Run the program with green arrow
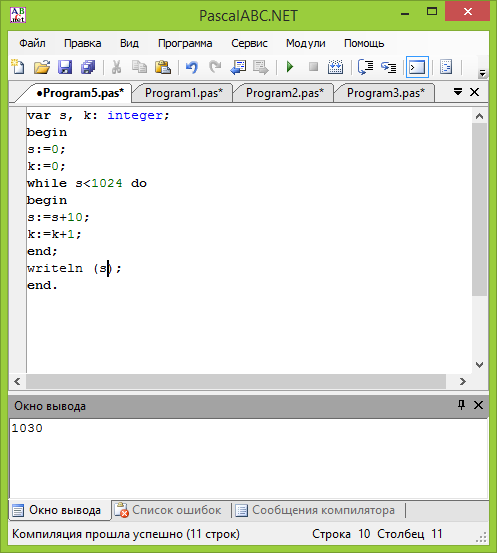The height and width of the screenshot is (553, 497). [290, 67]
